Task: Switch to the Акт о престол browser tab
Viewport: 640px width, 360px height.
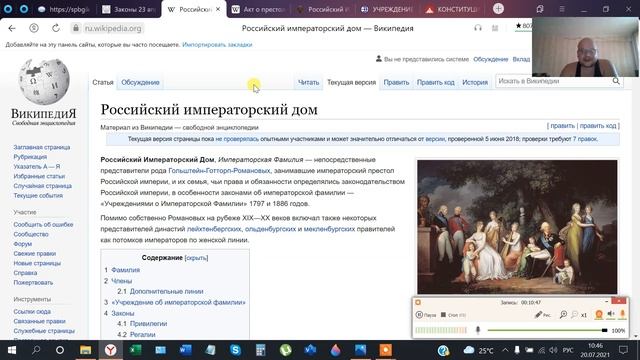Action: (x=258, y=9)
